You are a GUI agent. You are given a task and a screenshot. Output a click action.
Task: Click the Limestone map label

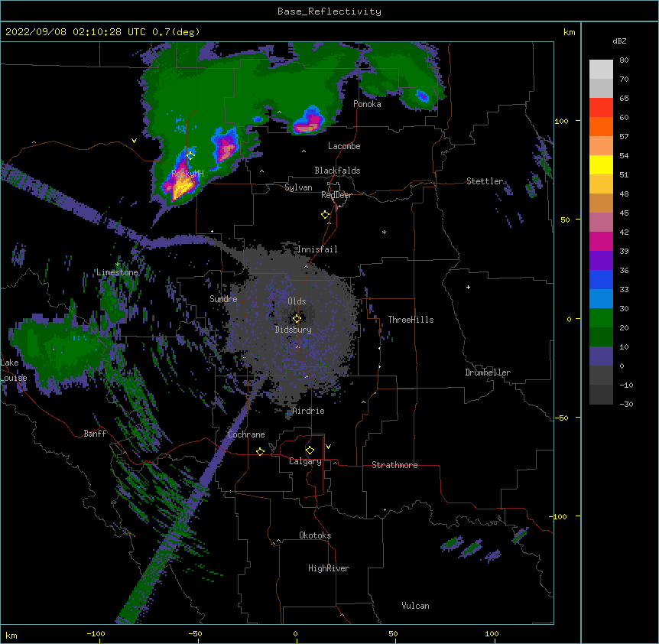(117, 272)
